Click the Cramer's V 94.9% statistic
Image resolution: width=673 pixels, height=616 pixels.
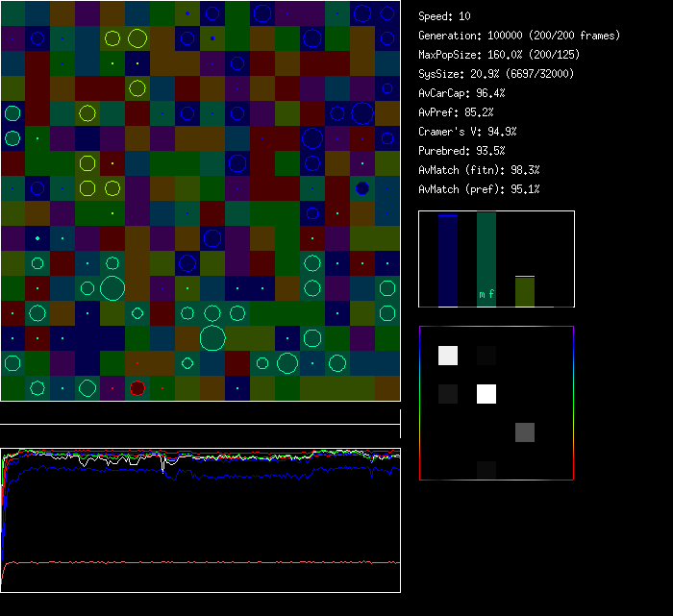click(x=467, y=132)
